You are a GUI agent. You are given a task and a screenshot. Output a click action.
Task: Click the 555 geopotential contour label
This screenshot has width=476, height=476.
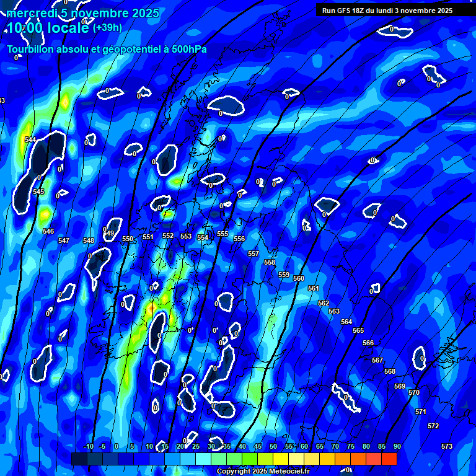click(223, 234)
